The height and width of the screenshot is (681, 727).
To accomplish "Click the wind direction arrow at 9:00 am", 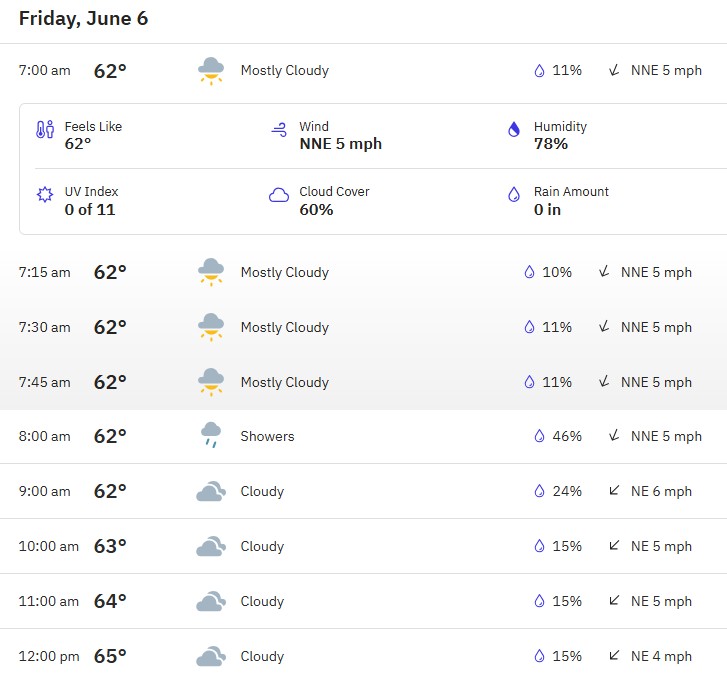I will click(614, 490).
